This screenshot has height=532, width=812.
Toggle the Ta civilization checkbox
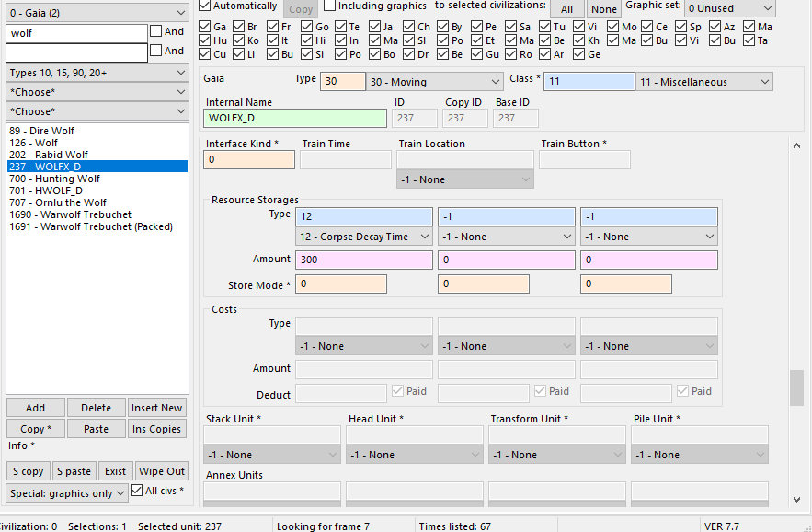pos(749,40)
